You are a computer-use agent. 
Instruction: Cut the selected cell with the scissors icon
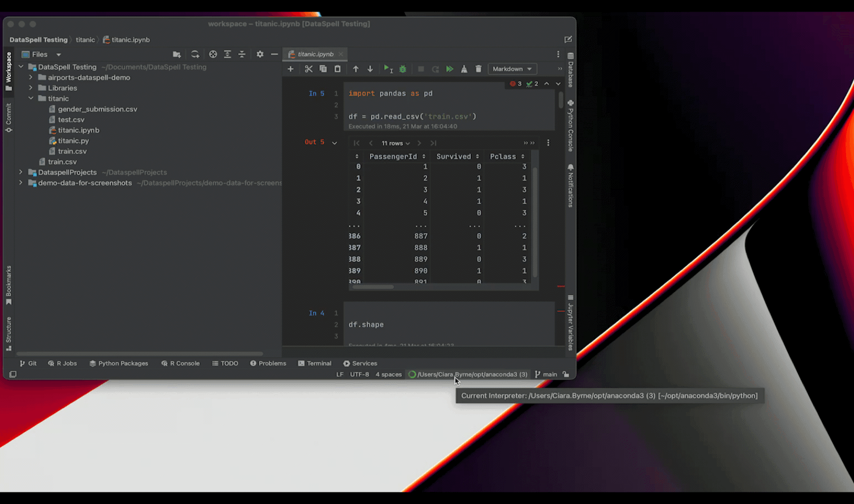(308, 69)
